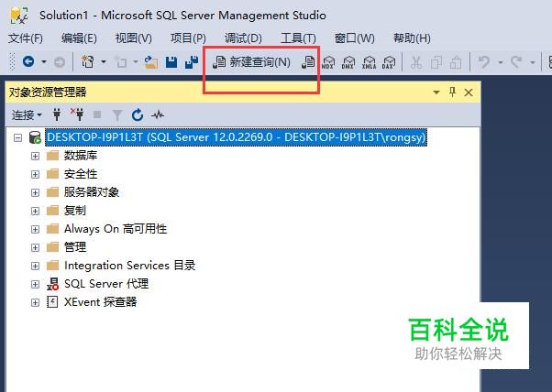Open the 工具(T) menu
552x392 pixels.
[298, 38]
